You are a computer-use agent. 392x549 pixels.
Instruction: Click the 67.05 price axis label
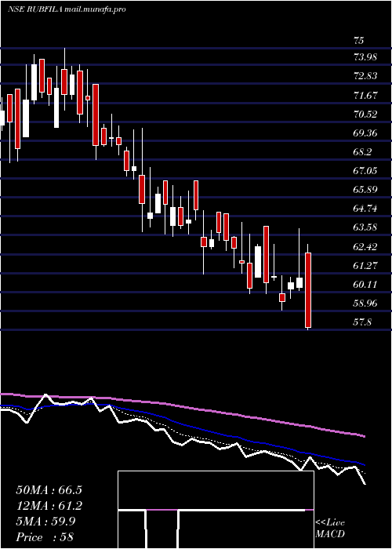365,171
